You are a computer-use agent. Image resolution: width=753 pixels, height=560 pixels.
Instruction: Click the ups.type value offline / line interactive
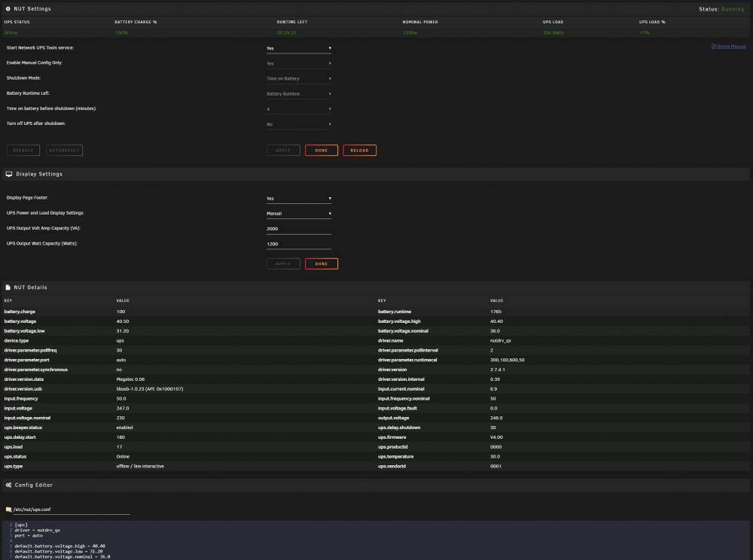point(140,466)
